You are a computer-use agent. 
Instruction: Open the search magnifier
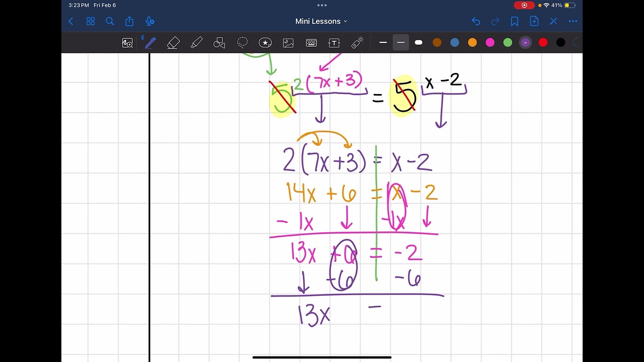coord(110,21)
